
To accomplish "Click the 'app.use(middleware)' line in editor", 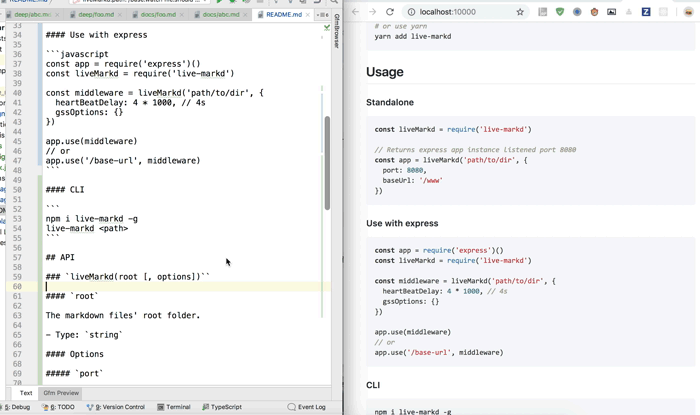I will pyautogui.click(x=92, y=141).
